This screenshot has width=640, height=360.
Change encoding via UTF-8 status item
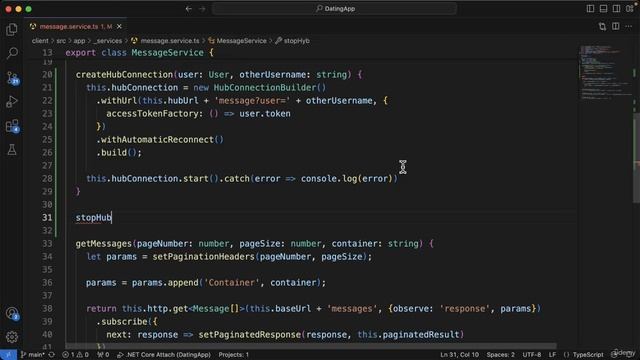coord(532,355)
